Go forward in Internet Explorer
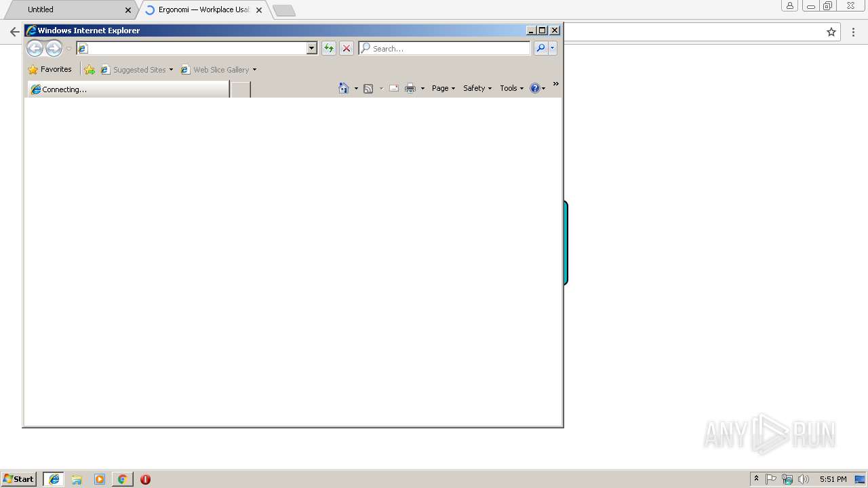The width and height of the screenshot is (868, 488). pyautogui.click(x=54, y=48)
